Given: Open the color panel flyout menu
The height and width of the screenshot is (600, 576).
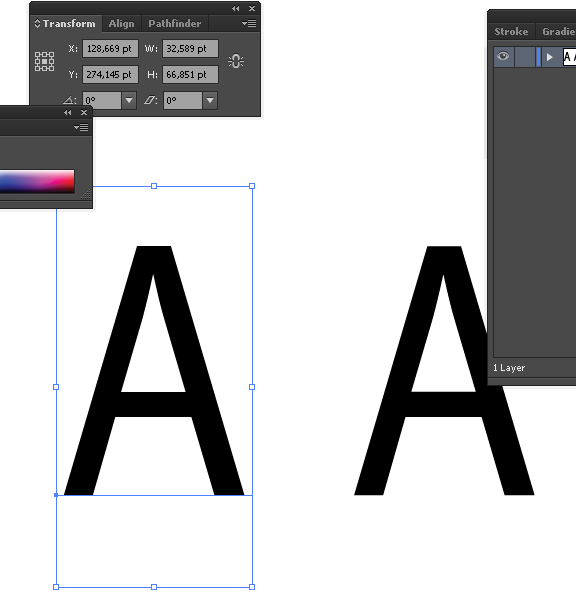Looking at the screenshot, I should [x=81, y=127].
